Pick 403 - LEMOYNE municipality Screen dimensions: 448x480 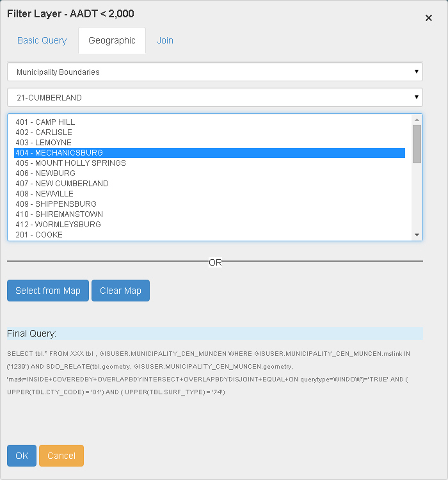coord(44,143)
